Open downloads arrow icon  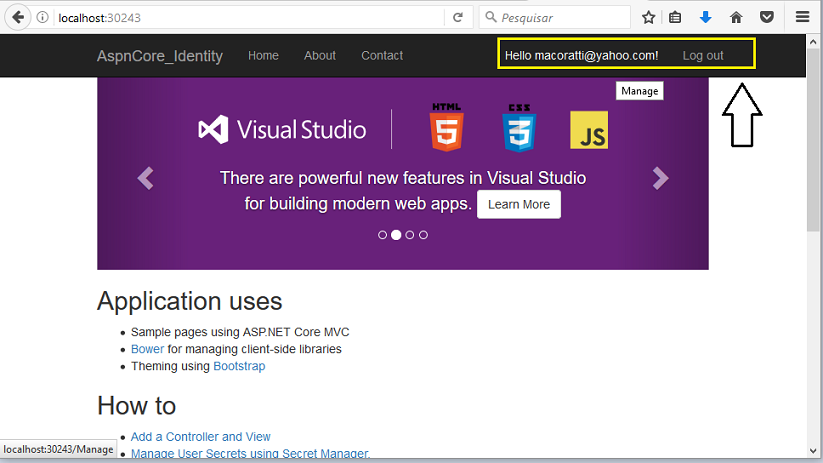point(705,17)
